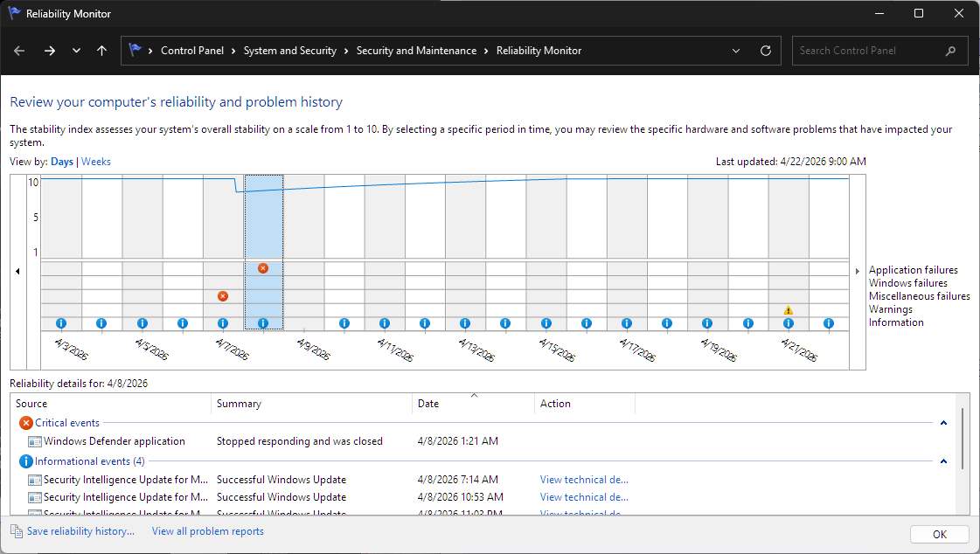980x554 pixels.
Task: Sort details by Action column header
Action: [585, 404]
